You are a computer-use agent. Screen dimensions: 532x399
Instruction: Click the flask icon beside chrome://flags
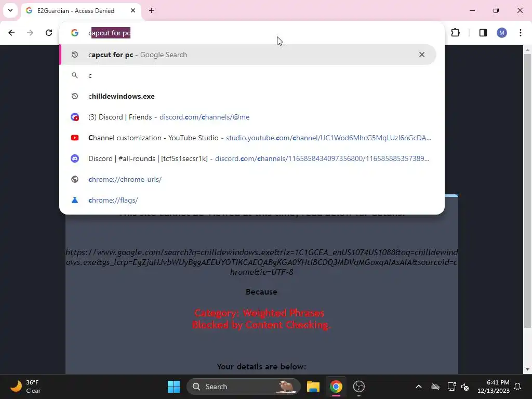tap(75, 200)
